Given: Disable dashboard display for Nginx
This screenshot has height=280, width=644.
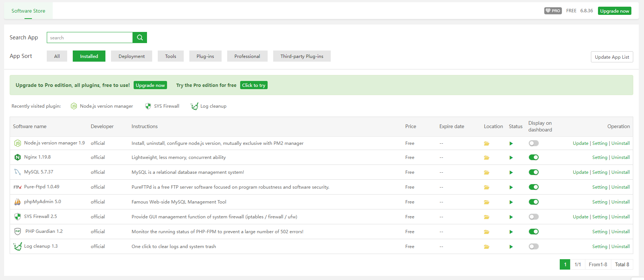Looking at the screenshot, I should [533, 157].
